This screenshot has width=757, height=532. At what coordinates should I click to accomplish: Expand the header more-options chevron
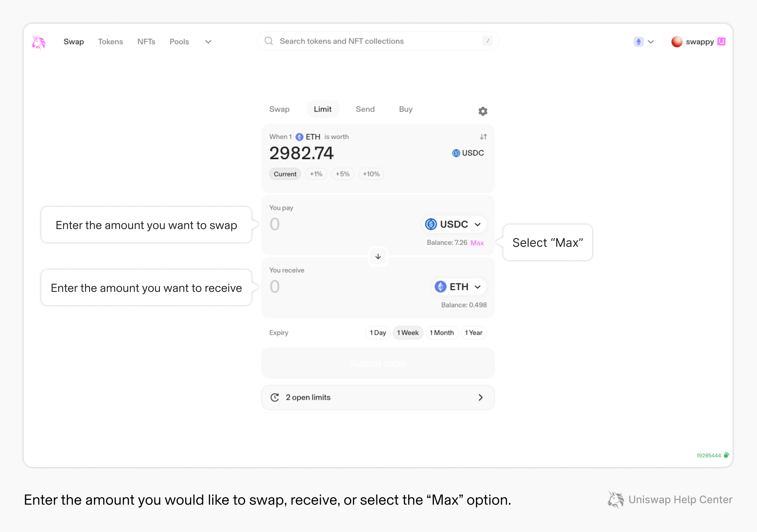(208, 42)
